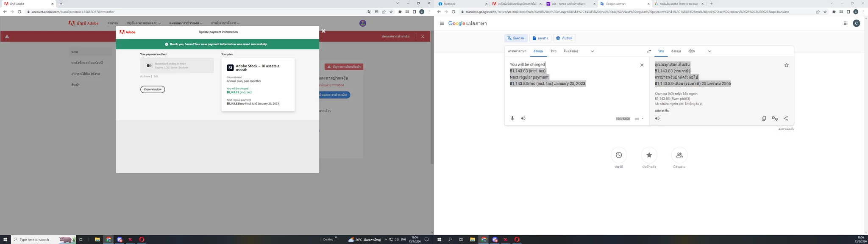Viewport: 868px width, 244px height.
Task: Select Thai as the source language
Action: point(554,51)
